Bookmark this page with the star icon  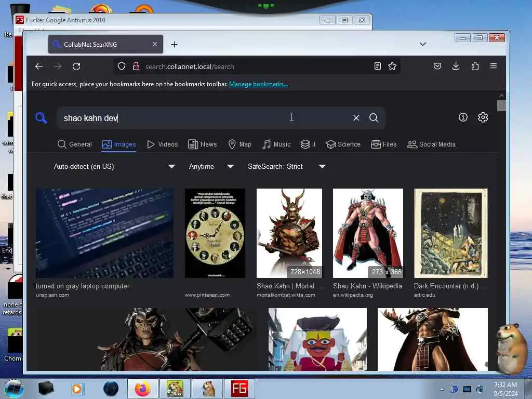tap(392, 66)
